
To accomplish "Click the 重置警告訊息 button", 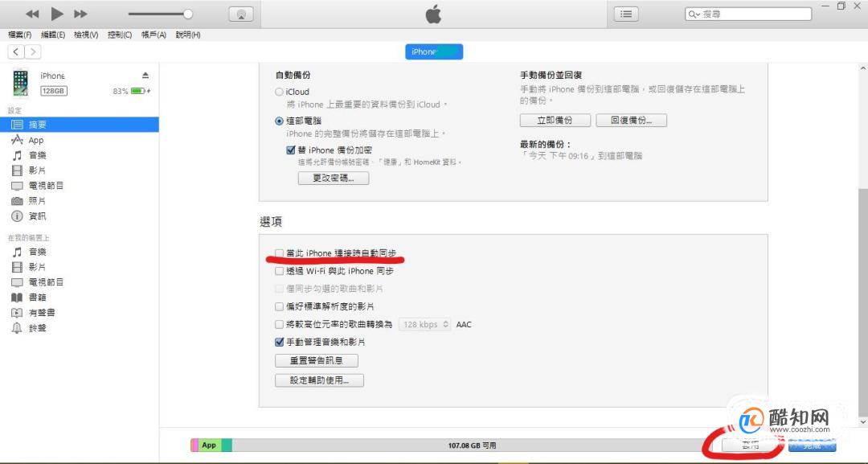I will click(x=317, y=361).
